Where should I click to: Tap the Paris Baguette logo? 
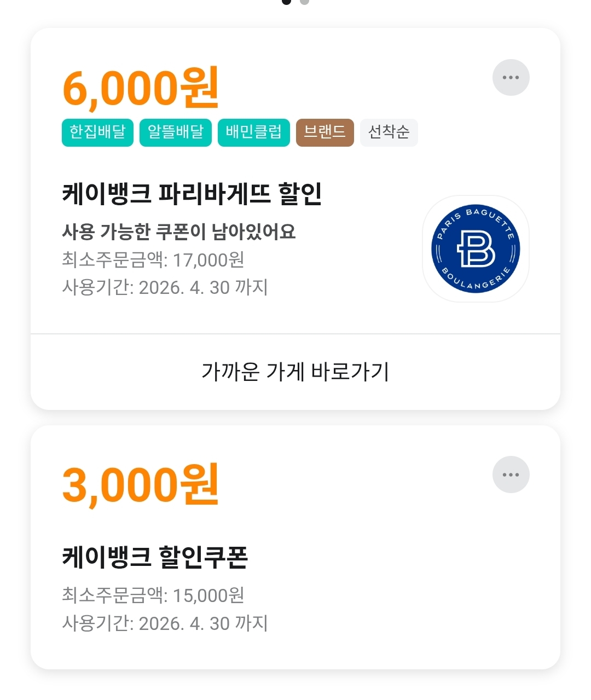[476, 249]
